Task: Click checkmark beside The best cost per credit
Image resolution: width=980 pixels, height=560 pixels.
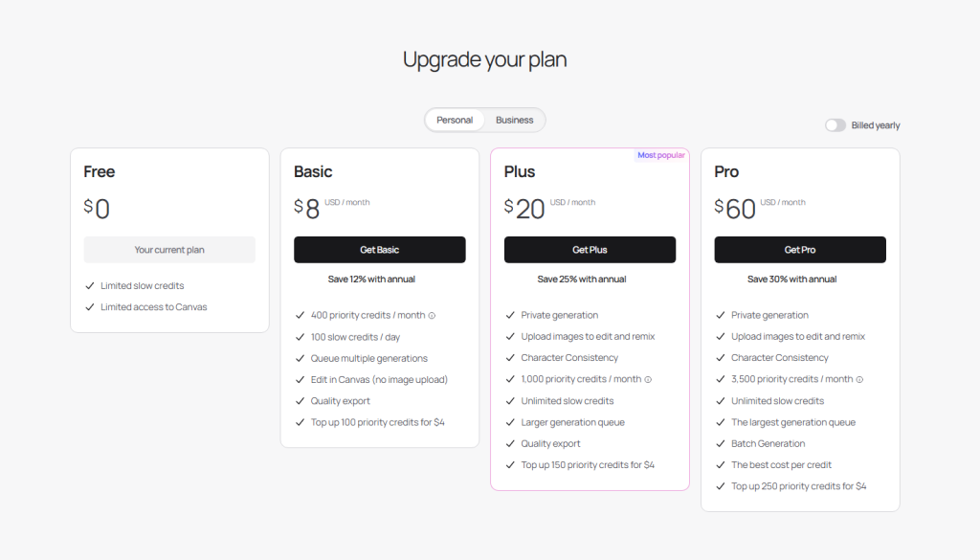Action: point(721,465)
